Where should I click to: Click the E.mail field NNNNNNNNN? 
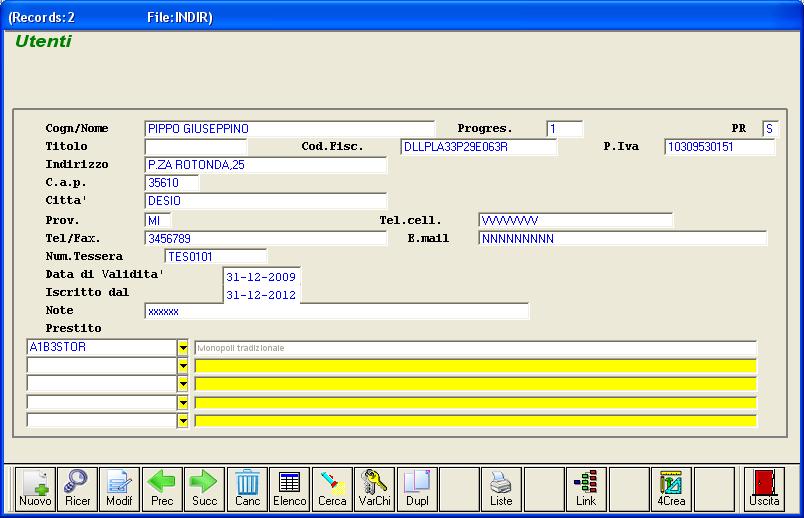pos(622,238)
